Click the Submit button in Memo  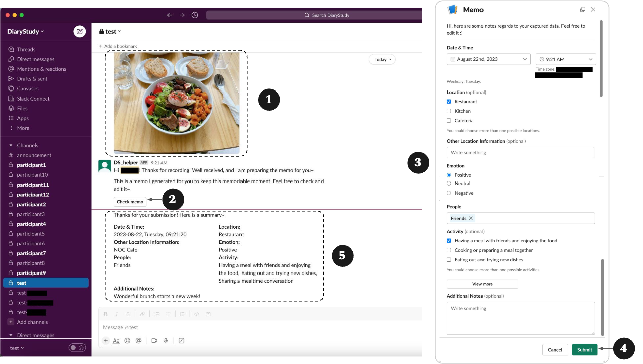click(x=584, y=350)
